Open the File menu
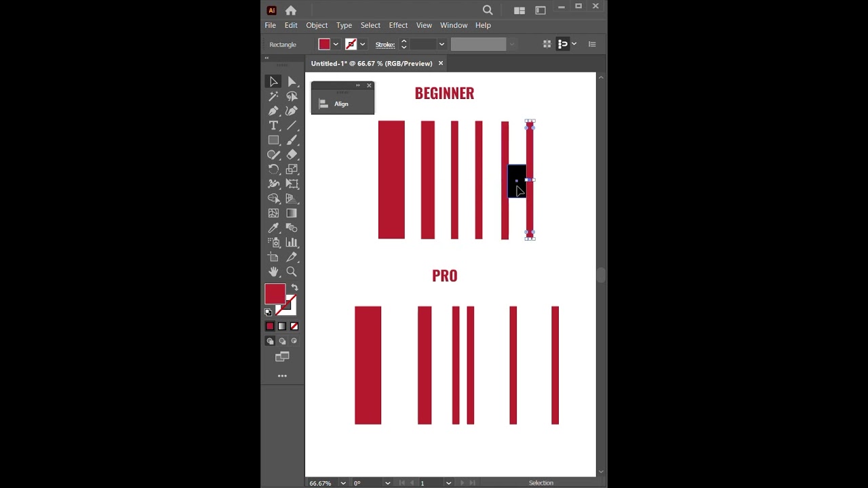This screenshot has height=488, width=868. tap(270, 25)
